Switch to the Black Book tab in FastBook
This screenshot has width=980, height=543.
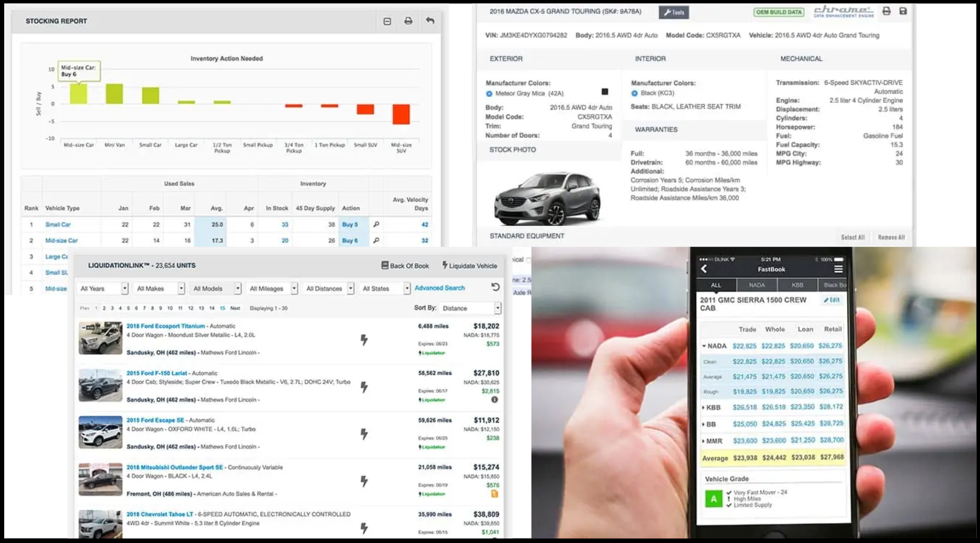tap(834, 285)
